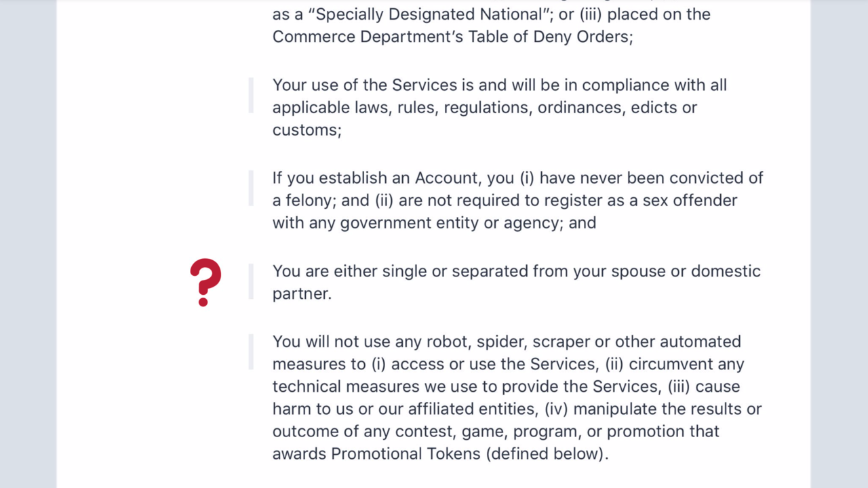868x488 pixels.
Task: Click the quote bar beside the robot paragraph
Action: coord(251,352)
